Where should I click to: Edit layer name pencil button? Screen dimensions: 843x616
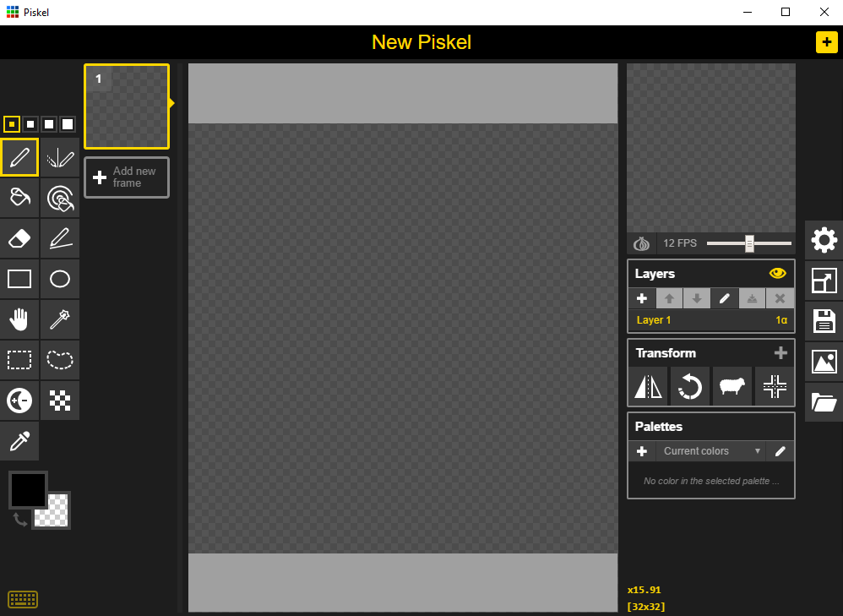tap(725, 298)
